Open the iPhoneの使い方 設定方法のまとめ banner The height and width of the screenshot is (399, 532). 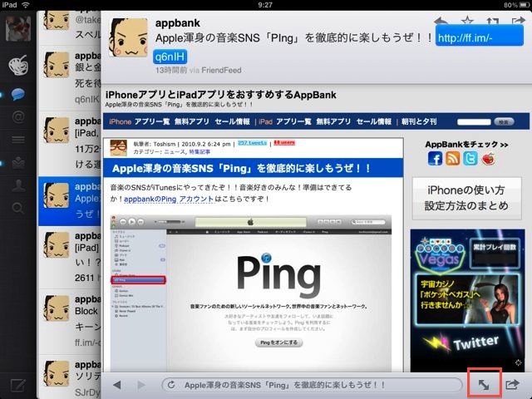pyautogui.click(x=467, y=198)
